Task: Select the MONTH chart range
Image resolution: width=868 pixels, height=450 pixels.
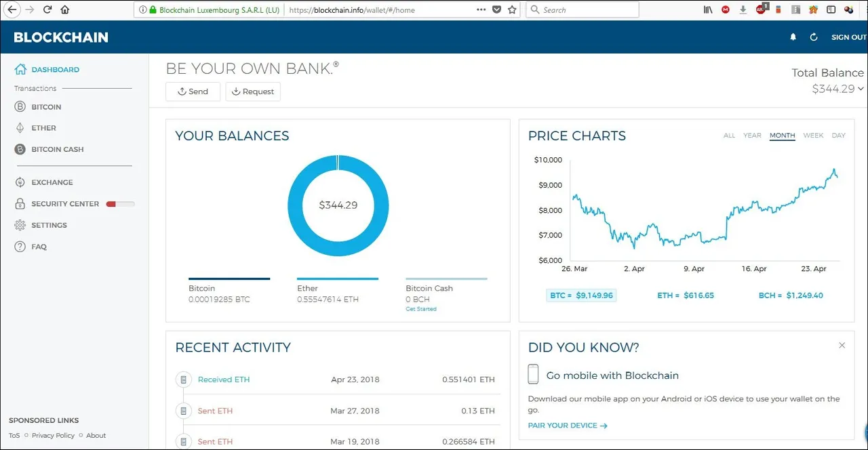Action: (x=782, y=136)
